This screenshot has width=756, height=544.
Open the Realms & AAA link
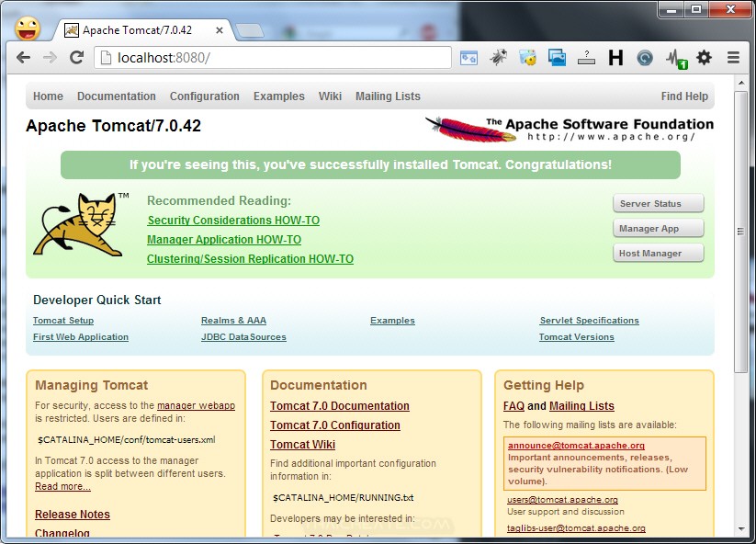(x=233, y=320)
